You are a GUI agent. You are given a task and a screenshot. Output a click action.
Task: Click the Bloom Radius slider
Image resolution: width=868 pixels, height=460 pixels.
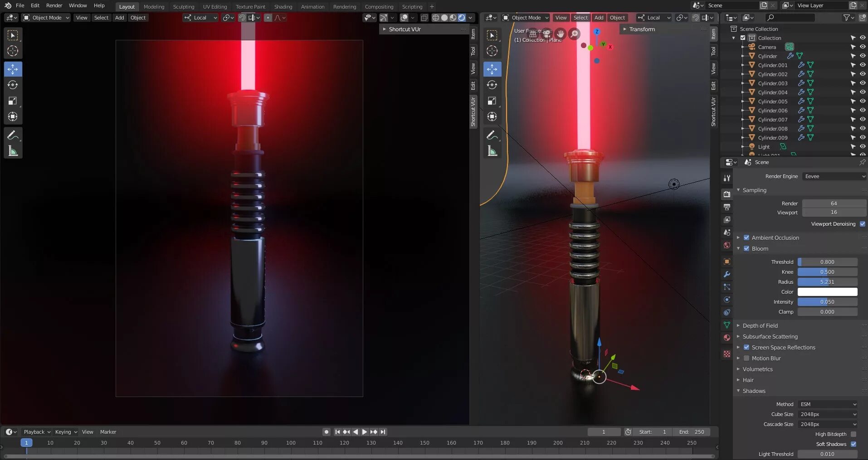click(x=828, y=282)
